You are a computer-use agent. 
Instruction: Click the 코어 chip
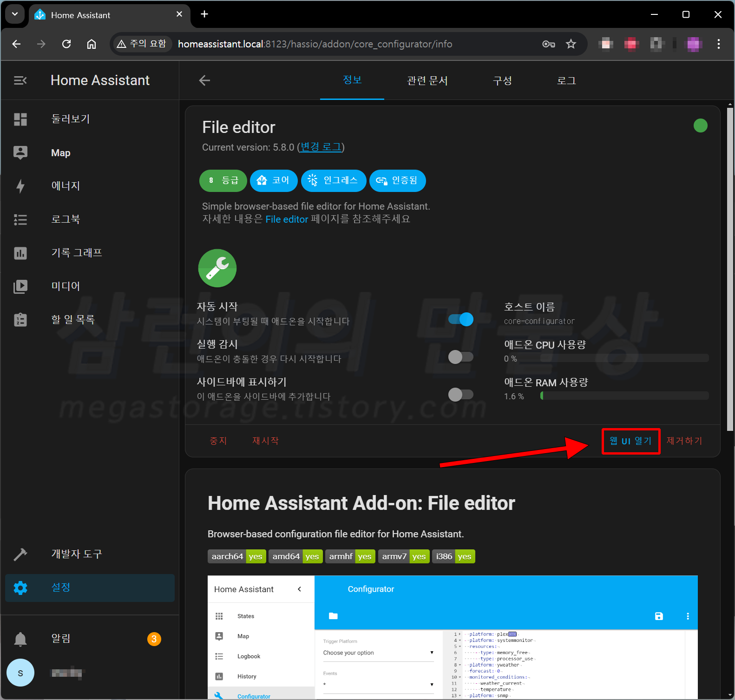pyautogui.click(x=274, y=181)
